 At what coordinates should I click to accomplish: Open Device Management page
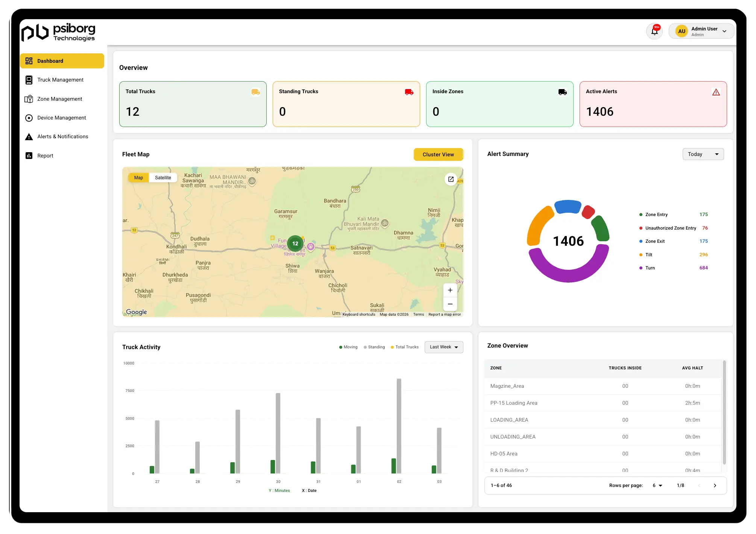(61, 118)
